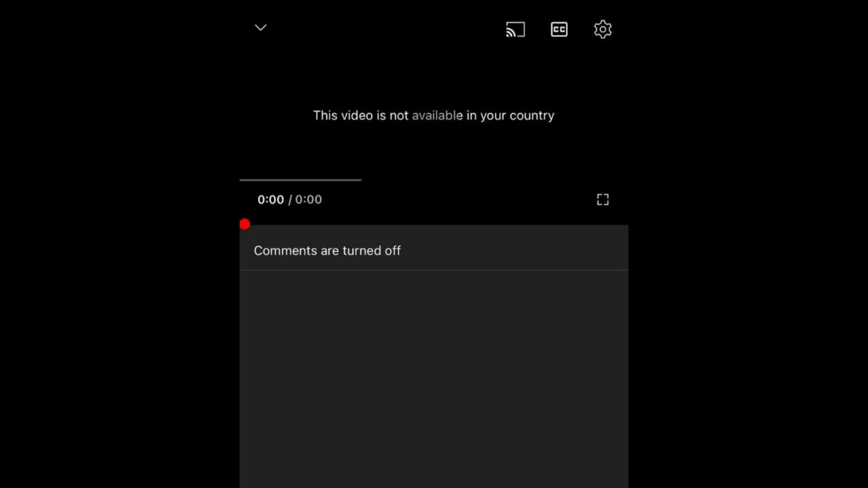Toggle closed captions with the CC icon
The width and height of the screenshot is (868, 488).
tap(559, 29)
